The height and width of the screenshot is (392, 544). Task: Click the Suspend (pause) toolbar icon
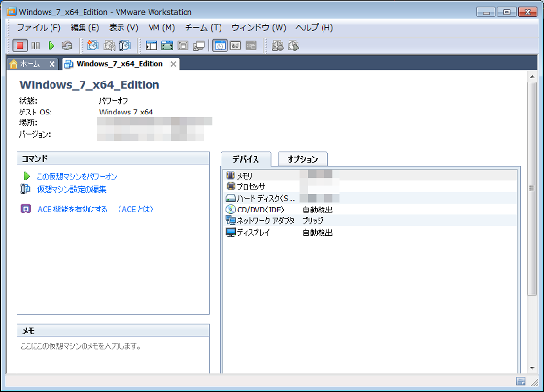coord(35,46)
